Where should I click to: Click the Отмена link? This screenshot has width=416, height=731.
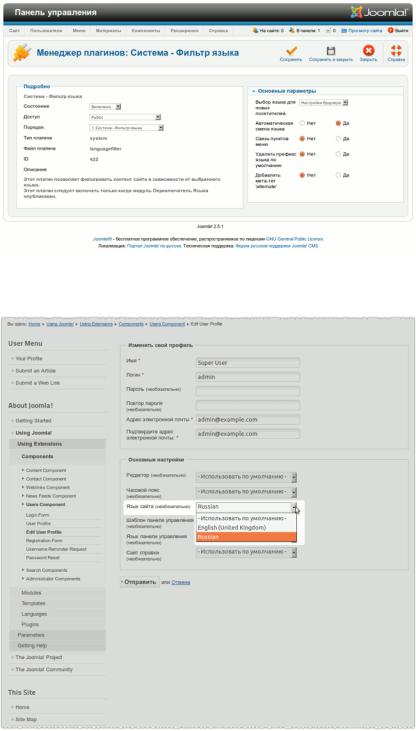181,582
